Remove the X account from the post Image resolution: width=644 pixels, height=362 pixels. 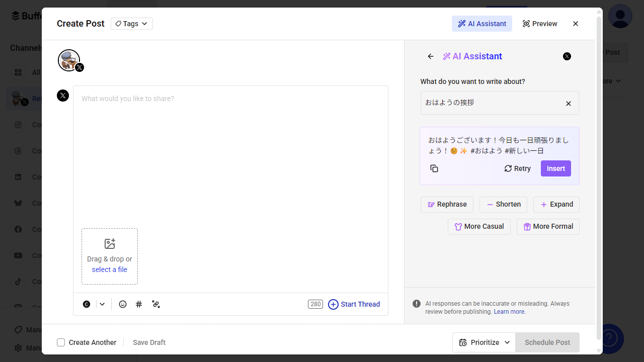pos(62,95)
